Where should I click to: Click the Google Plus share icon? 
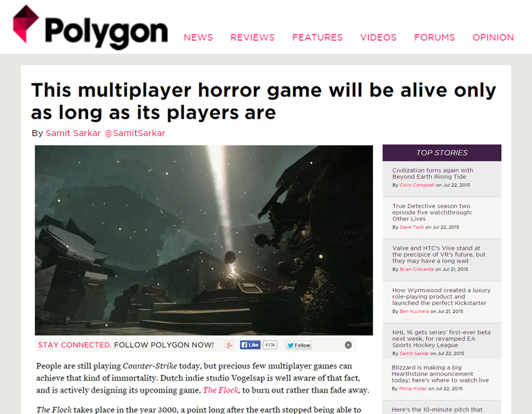pos(229,345)
